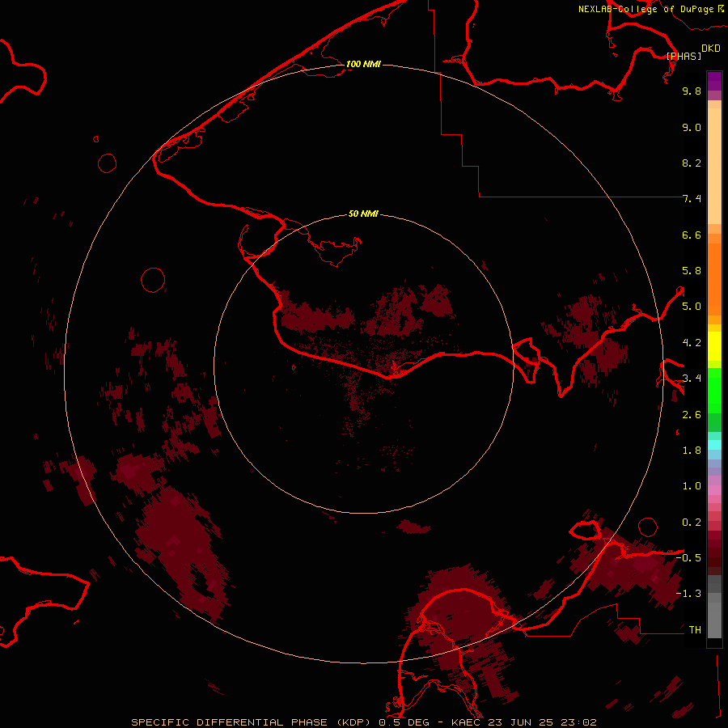Click the 50 NMI range ring label

tap(363, 214)
